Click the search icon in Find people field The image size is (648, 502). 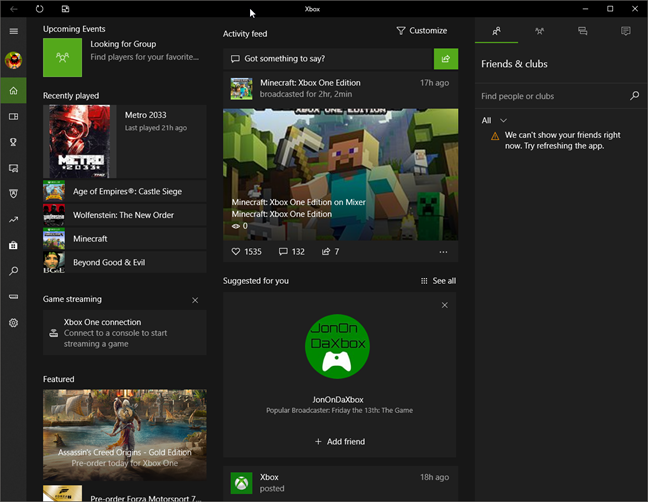coord(634,96)
